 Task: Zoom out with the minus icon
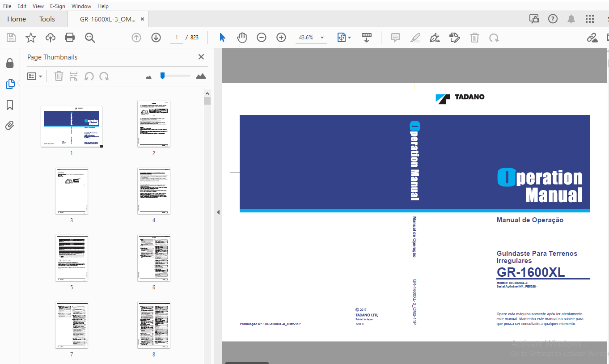[262, 38]
